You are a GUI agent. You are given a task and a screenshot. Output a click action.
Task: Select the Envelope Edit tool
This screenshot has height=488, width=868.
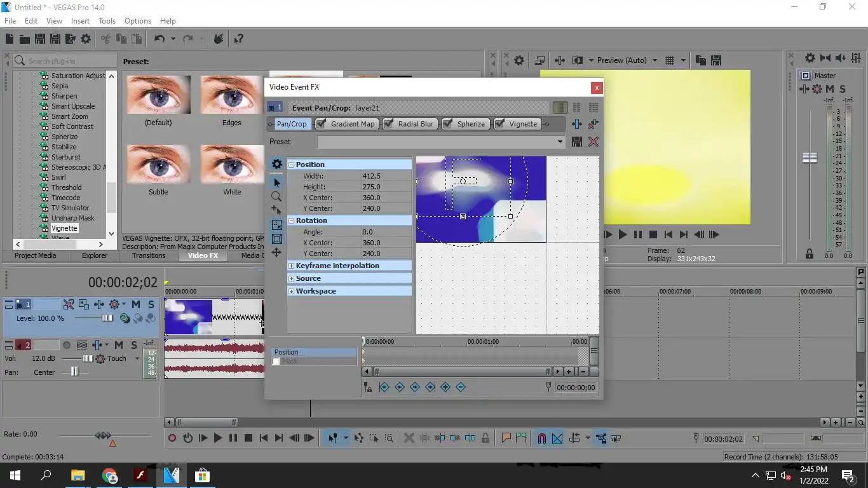pos(359,438)
